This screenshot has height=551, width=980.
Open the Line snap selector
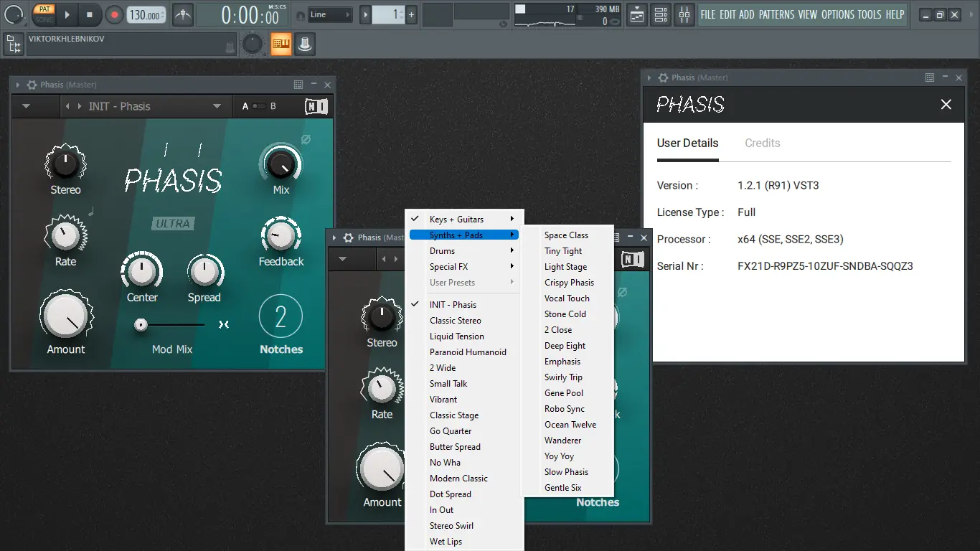pos(331,14)
